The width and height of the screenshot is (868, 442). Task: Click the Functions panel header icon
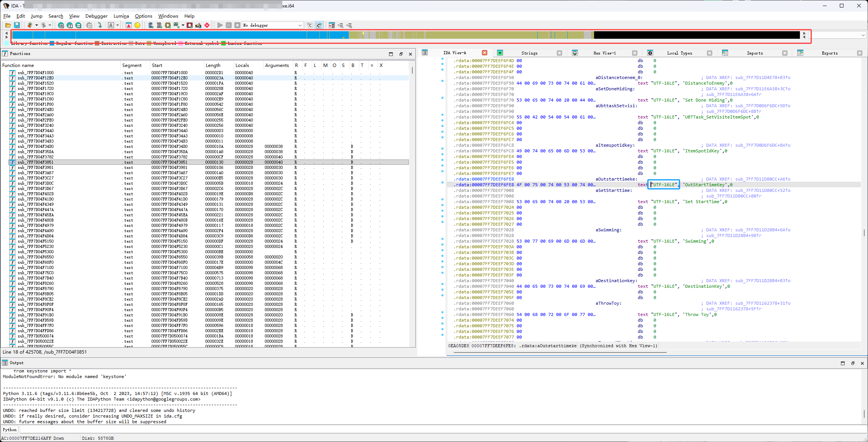pos(5,53)
